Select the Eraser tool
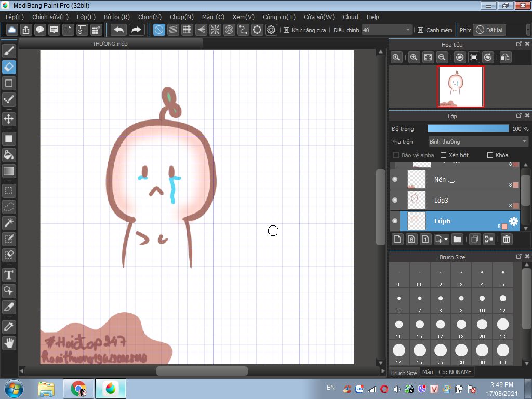Viewport: 532px width, 399px height. point(9,67)
